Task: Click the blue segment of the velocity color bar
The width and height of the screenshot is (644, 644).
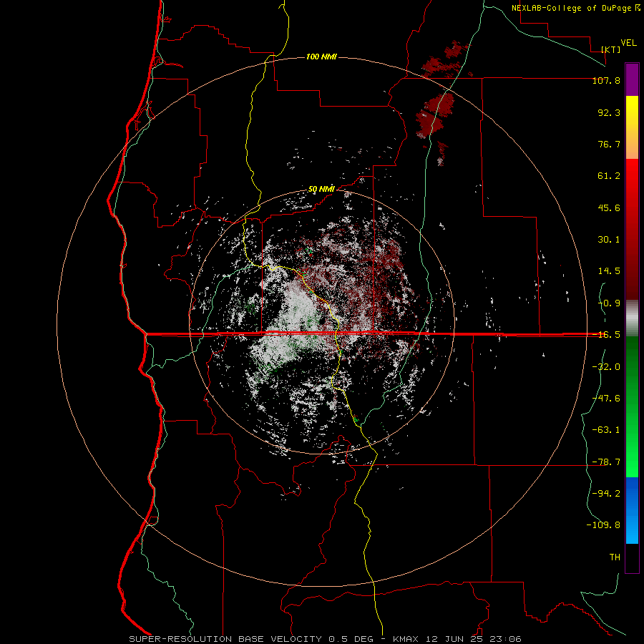Action: pos(632,510)
